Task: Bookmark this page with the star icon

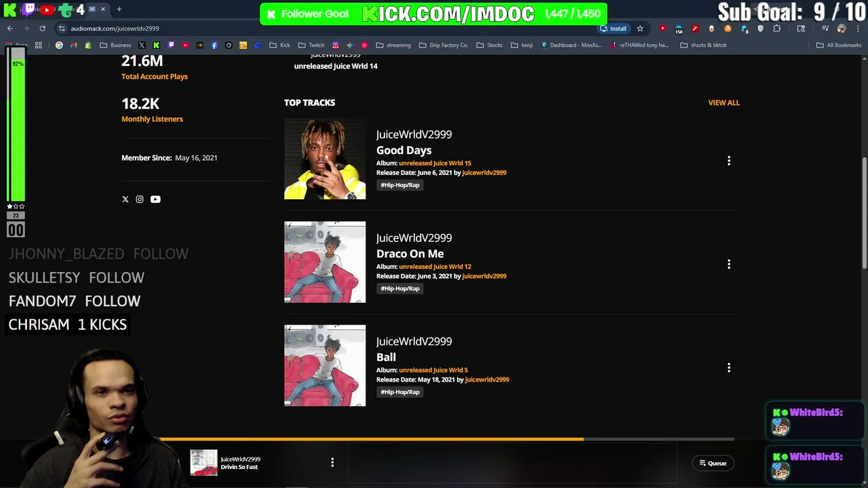Action: coord(639,28)
